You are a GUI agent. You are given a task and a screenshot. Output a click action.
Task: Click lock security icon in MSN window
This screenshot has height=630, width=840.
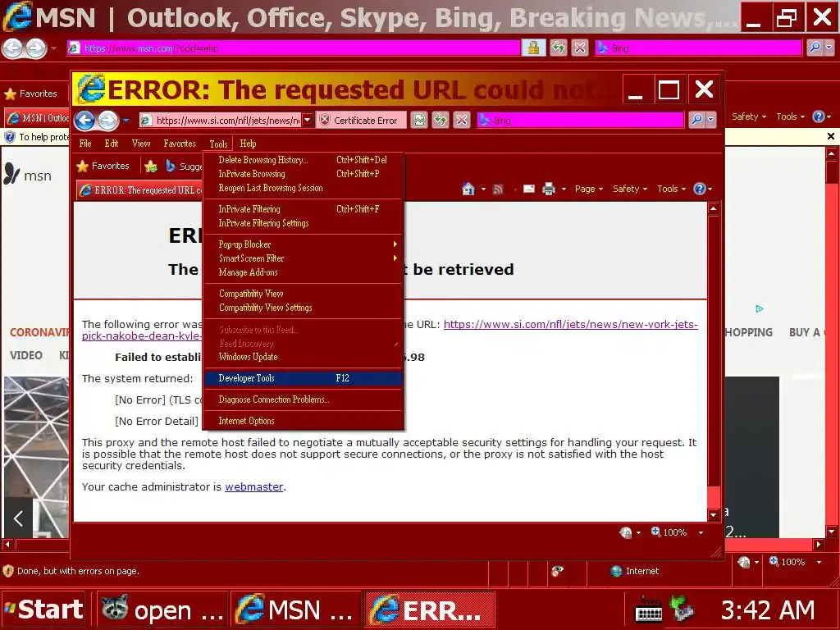533,48
